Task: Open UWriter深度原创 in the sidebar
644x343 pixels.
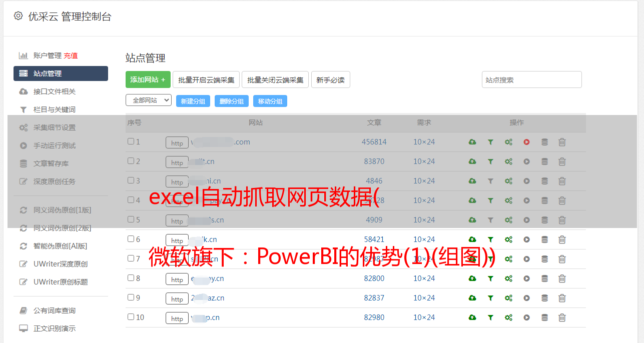Action: tap(61, 264)
